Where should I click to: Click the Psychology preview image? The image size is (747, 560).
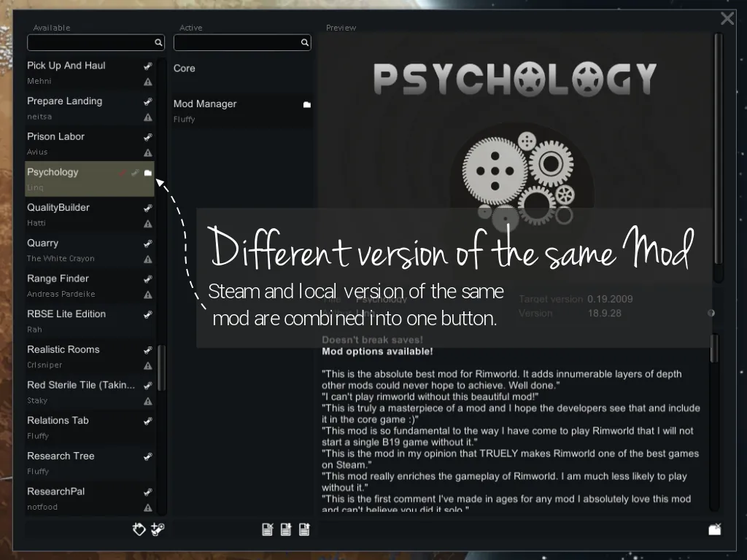click(x=515, y=146)
